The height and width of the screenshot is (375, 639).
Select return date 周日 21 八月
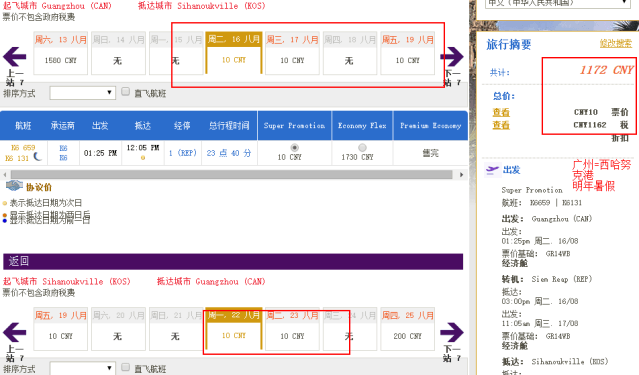[176, 329]
